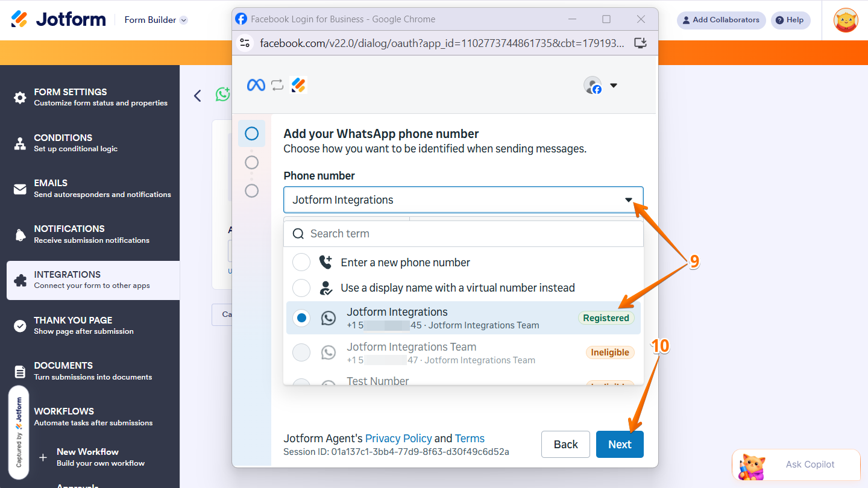Image resolution: width=868 pixels, height=488 pixels.
Task: Click the back arrow in Form Builder page
Action: [x=197, y=96]
